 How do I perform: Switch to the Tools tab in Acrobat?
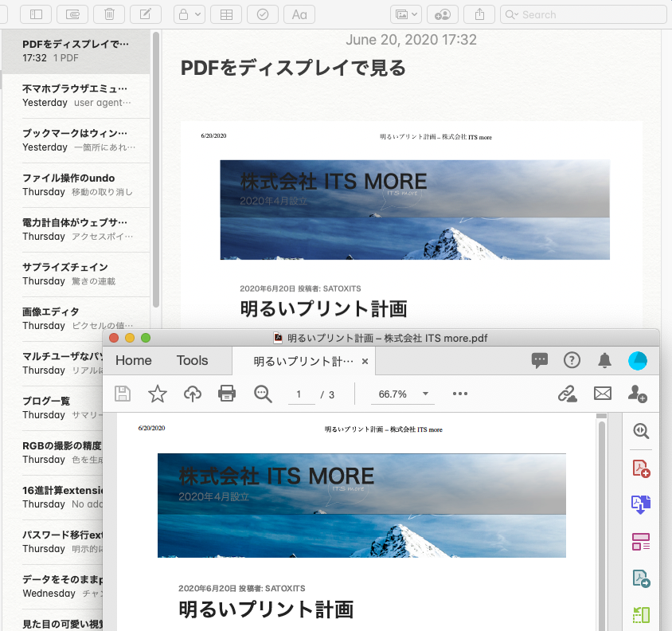(192, 361)
